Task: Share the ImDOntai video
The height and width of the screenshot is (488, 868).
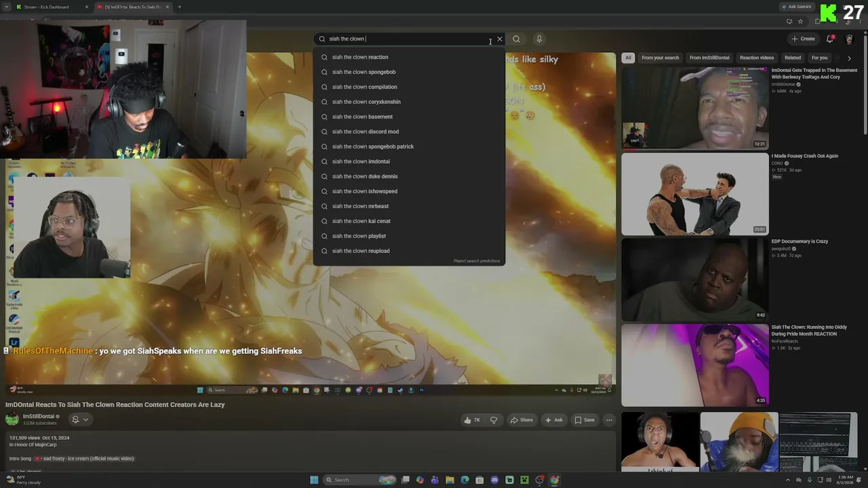Action: click(x=521, y=420)
